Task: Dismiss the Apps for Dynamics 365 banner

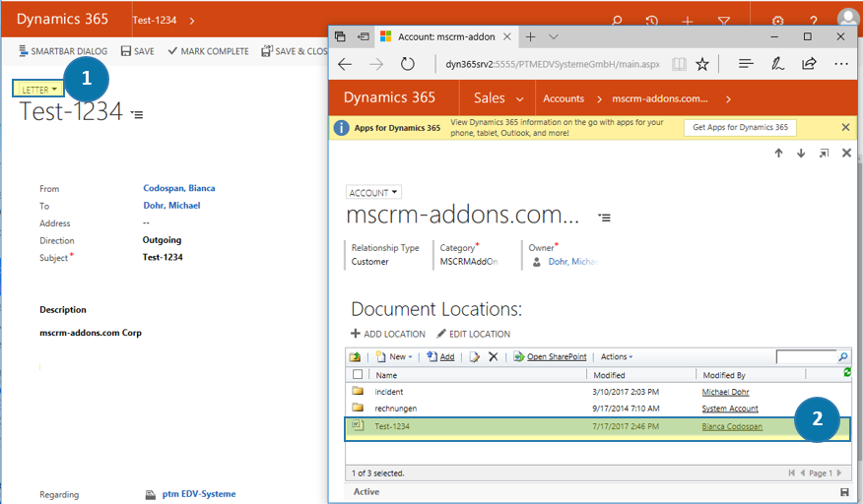Action: 846,127
